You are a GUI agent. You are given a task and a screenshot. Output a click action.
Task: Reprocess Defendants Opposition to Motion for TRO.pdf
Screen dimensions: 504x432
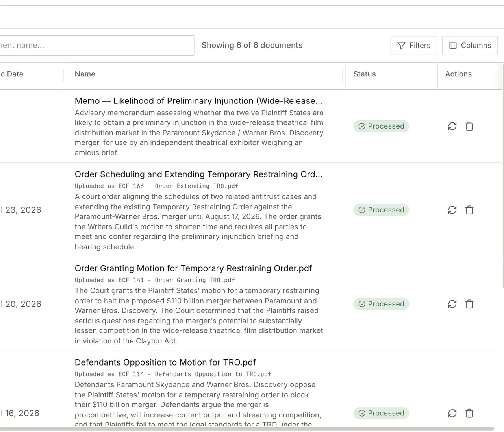452,413
